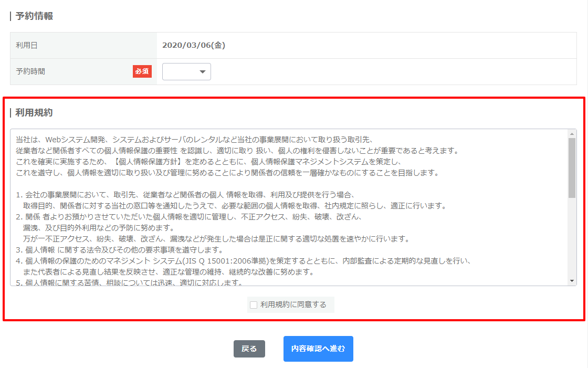
Task: Check the 利用規約に同意する checkbox
Action: coord(254,305)
